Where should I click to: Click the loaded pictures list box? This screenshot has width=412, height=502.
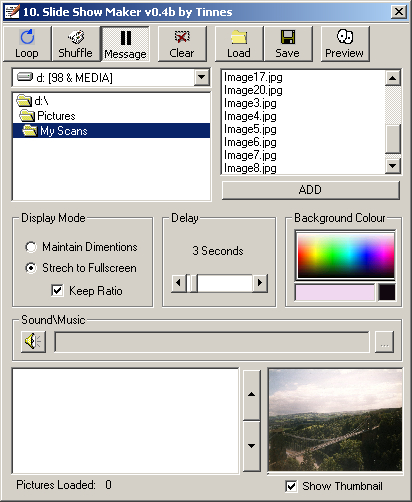pyautogui.click(x=125, y=421)
